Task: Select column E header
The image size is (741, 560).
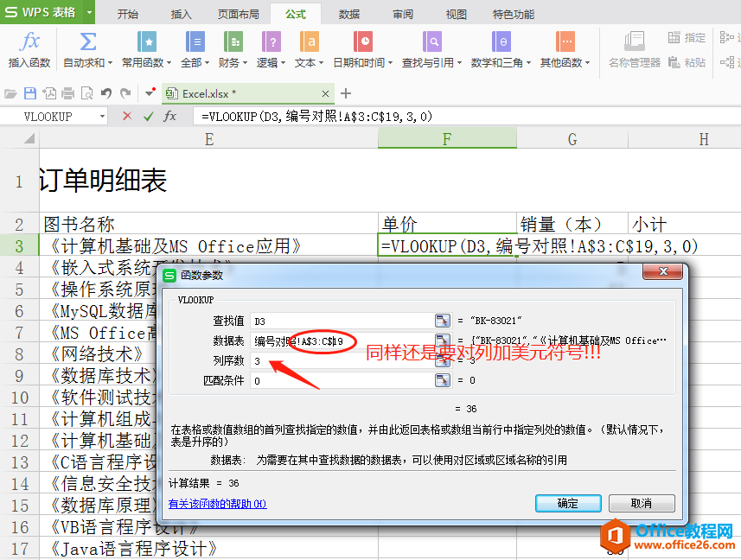Action: (209, 139)
